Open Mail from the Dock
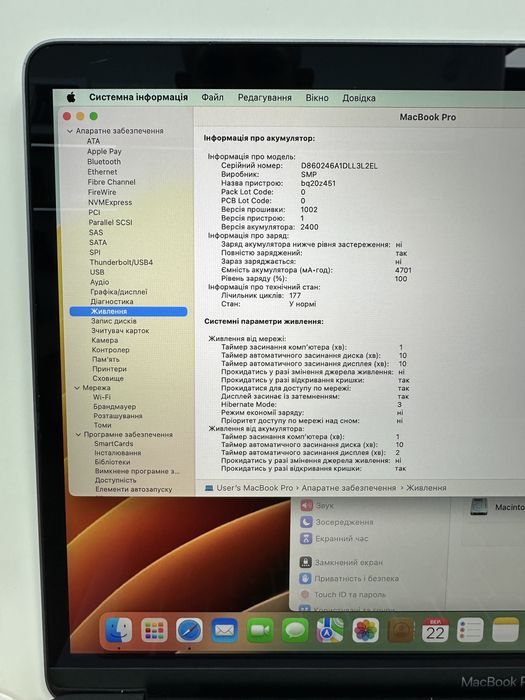The height and width of the screenshot is (700, 525). coord(224,630)
